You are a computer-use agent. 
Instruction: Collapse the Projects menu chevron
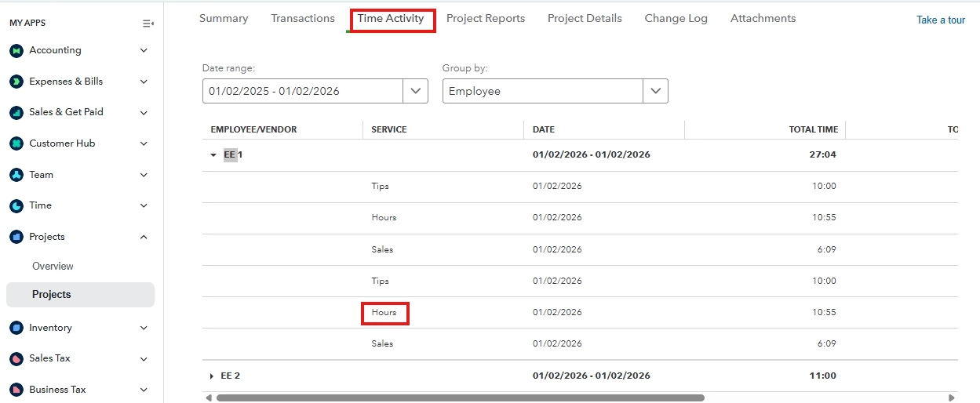coord(144,237)
